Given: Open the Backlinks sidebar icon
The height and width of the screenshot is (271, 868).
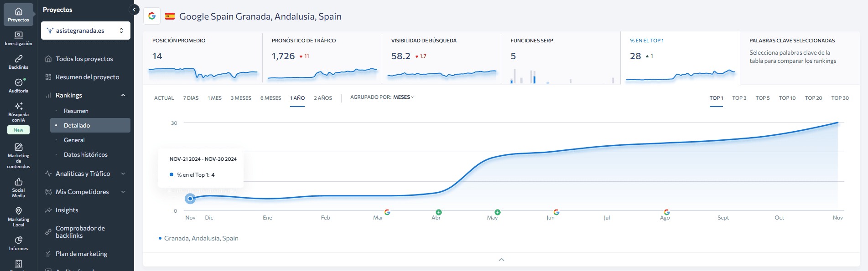Looking at the screenshot, I should (x=18, y=62).
